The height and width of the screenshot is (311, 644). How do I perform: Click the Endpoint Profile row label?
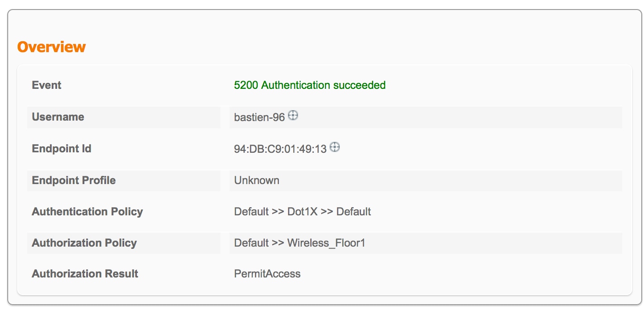click(74, 180)
